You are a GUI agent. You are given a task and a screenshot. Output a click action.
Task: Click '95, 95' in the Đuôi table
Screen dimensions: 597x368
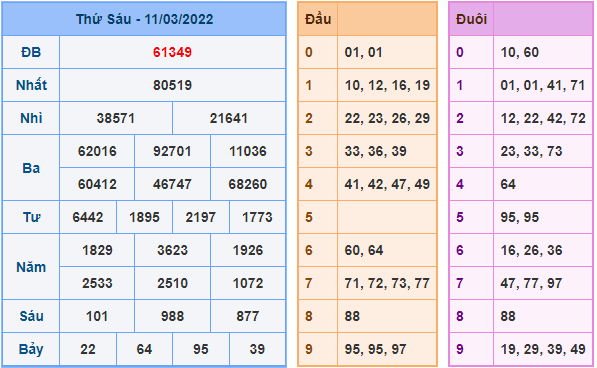[520, 217]
